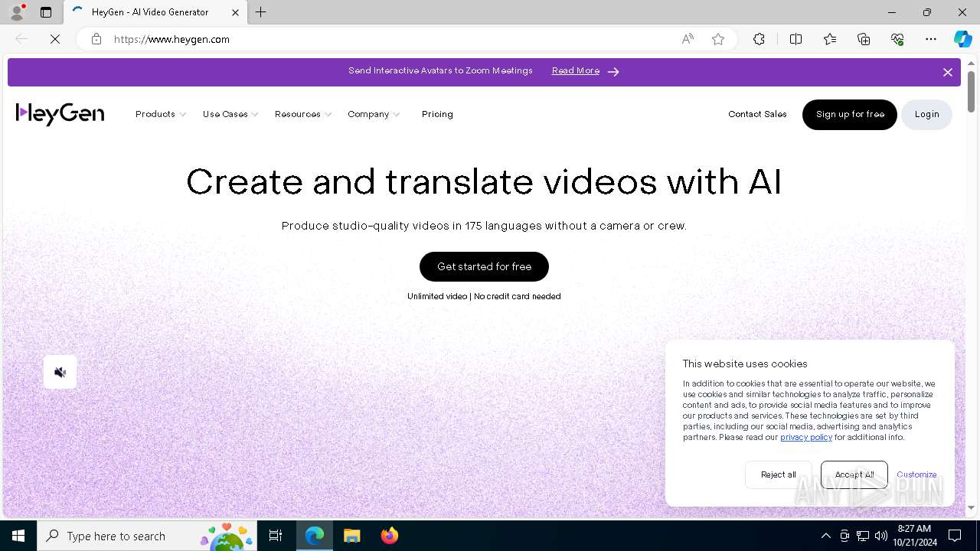Viewport: 980px width, 551px height.
Task: Open the Favorites panel
Action: [830, 39]
